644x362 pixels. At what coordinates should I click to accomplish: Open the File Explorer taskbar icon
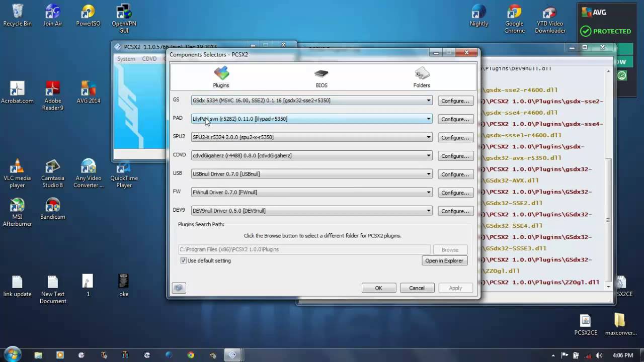tap(38, 355)
